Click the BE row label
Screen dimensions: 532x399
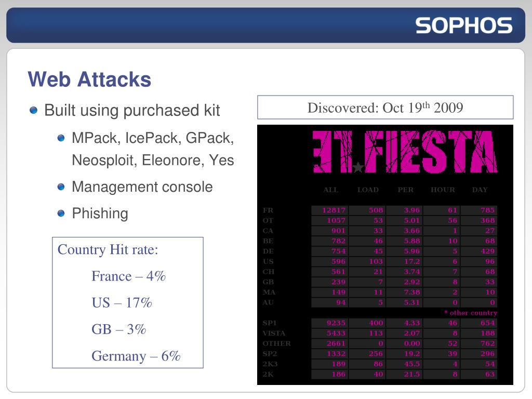pyautogui.click(x=268, y=241)
